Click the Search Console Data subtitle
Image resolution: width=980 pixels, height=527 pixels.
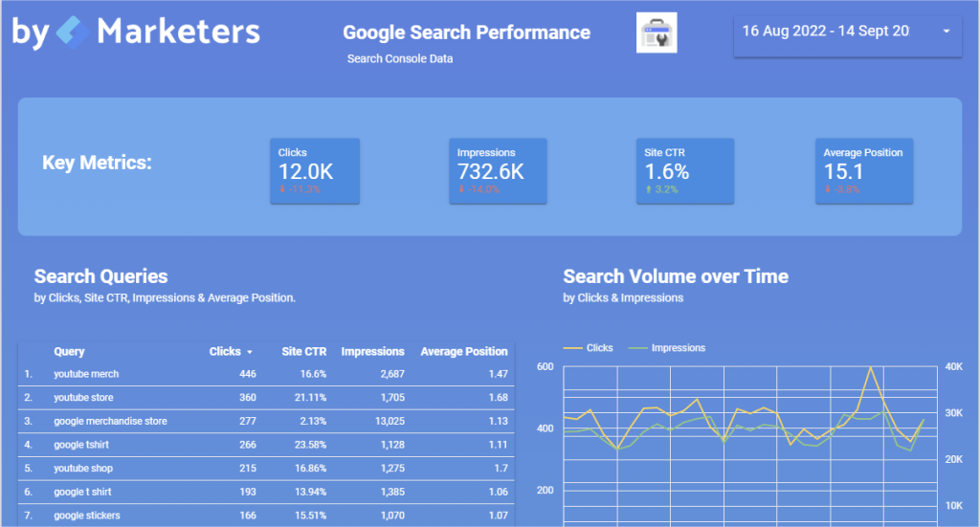pyautogui.click(x=400, y=58)
